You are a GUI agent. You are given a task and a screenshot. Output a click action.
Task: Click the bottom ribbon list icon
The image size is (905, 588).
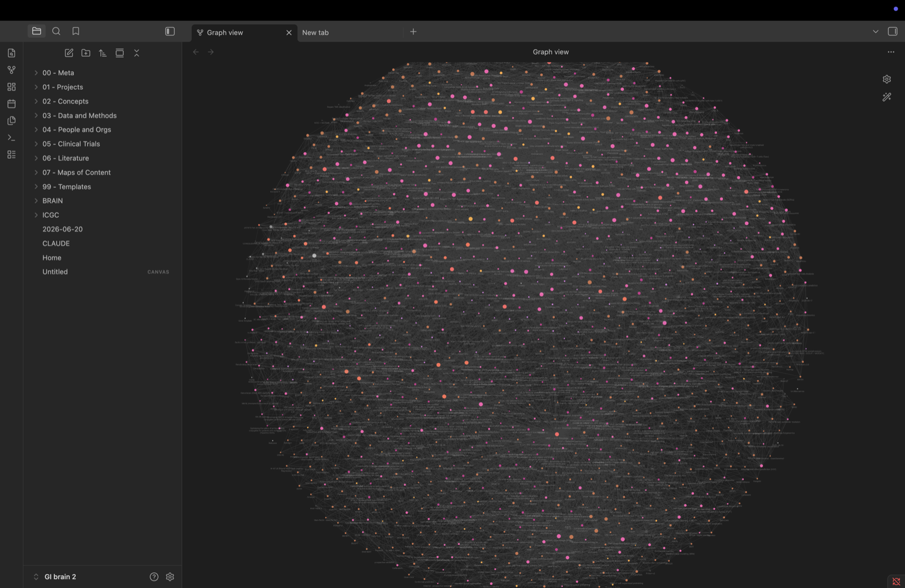[x=11, y=154]
